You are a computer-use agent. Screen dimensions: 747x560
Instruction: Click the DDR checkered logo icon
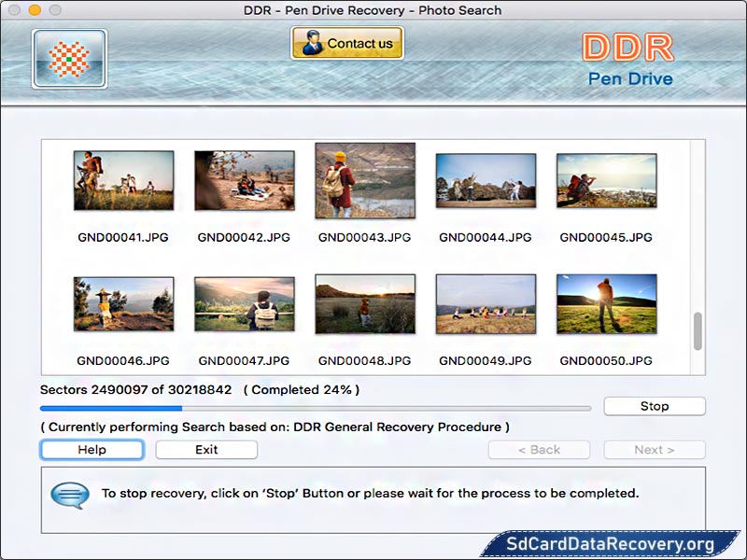[x=68, y=58]
